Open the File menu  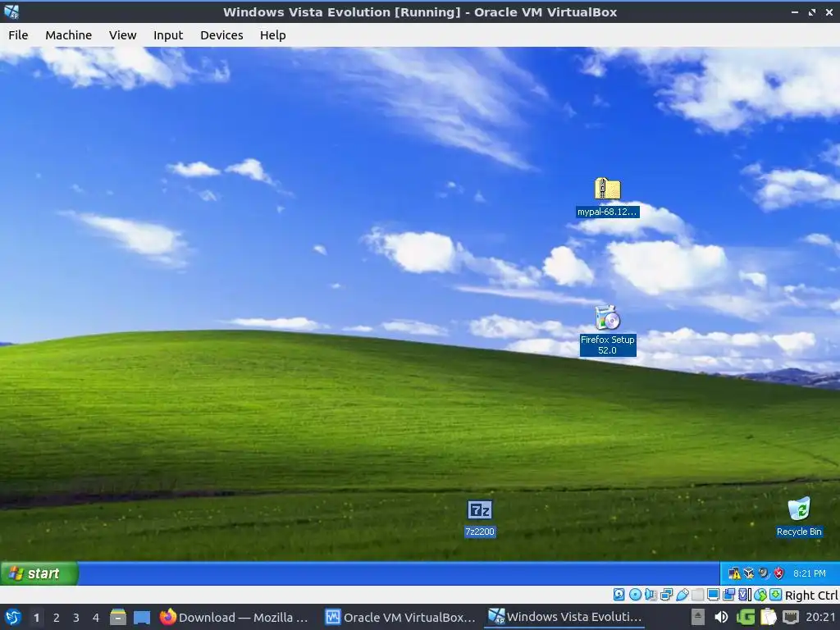18,34
